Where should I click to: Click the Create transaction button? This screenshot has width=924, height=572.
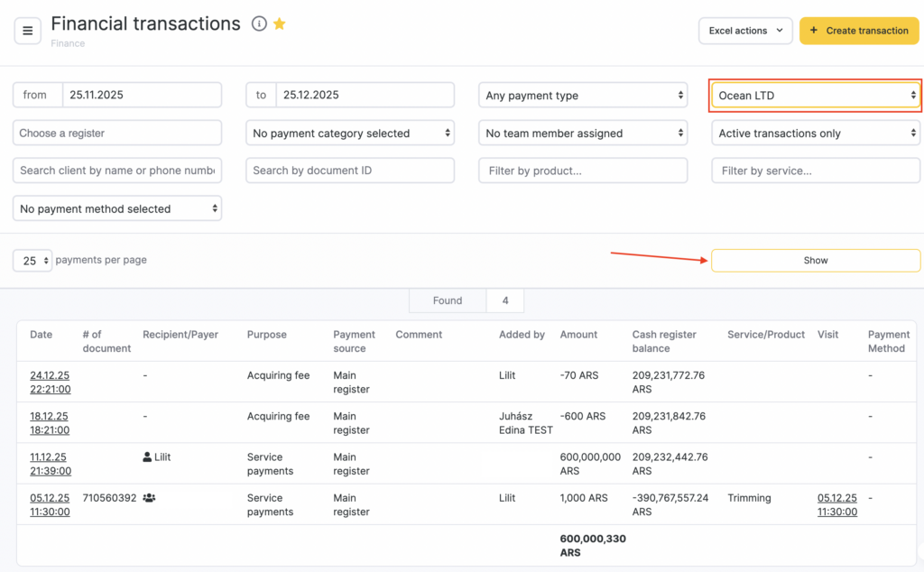[858, 31]
